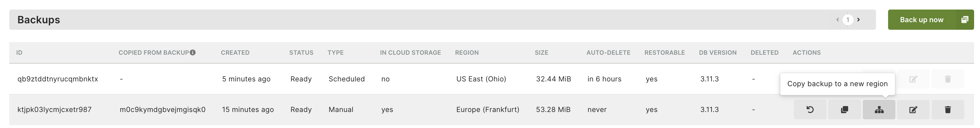Copy Frankfurt backup to a new region icon

pyautogui.click(x=879, y=110)
